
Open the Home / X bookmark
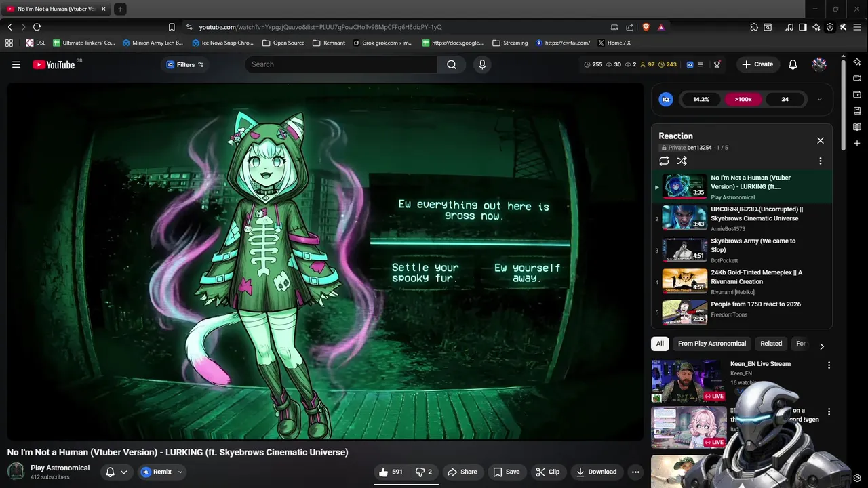(614, 43)
